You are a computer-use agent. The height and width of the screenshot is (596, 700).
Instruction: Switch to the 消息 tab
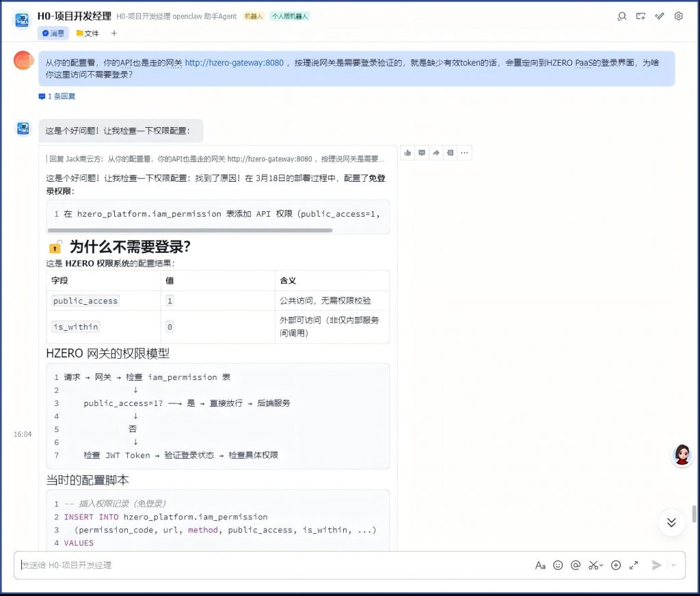[53, 33]
